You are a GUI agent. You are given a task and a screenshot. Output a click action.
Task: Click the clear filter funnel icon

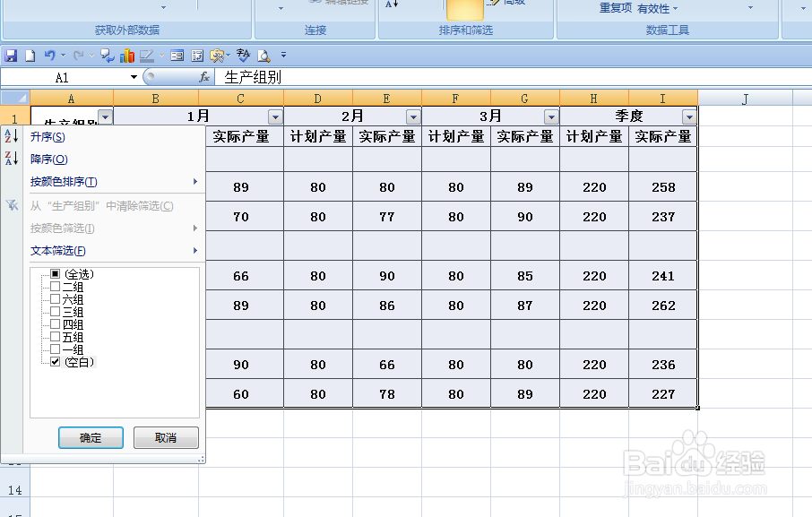(x=12, y=205)
